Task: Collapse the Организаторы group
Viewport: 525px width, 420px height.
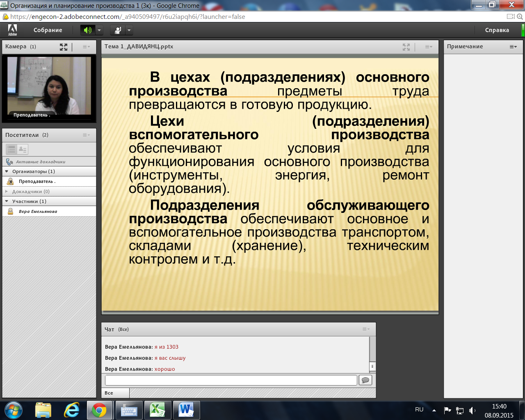Action: tap(7, 171)
